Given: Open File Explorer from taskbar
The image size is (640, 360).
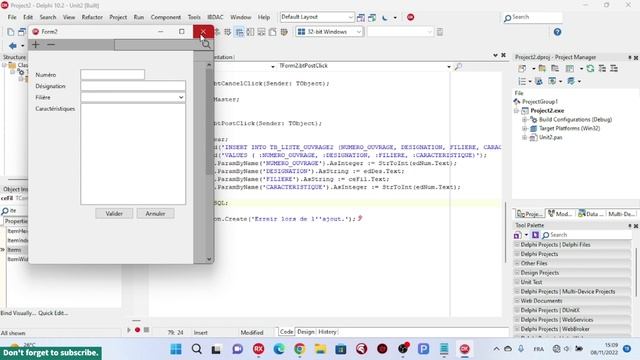Looking at the screenshot, I should 320,349.
